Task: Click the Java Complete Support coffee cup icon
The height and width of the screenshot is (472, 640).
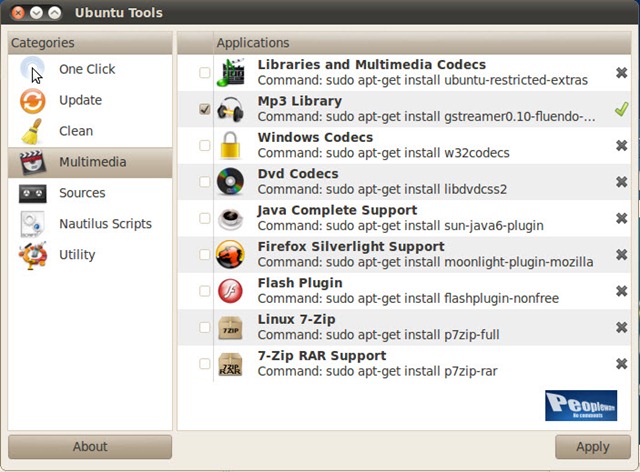Action: pyautogui.click(x=230, y=218)
